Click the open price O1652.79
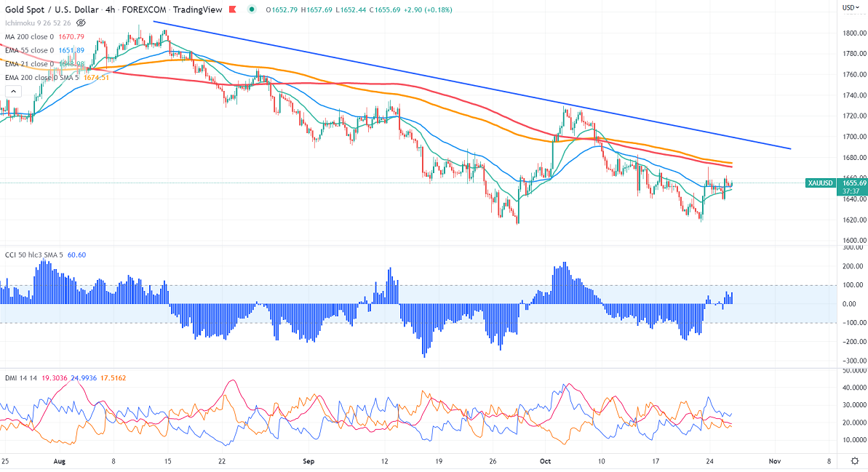Image resolution: width=868 pixels, height=472 pixels. click(282, 10)
